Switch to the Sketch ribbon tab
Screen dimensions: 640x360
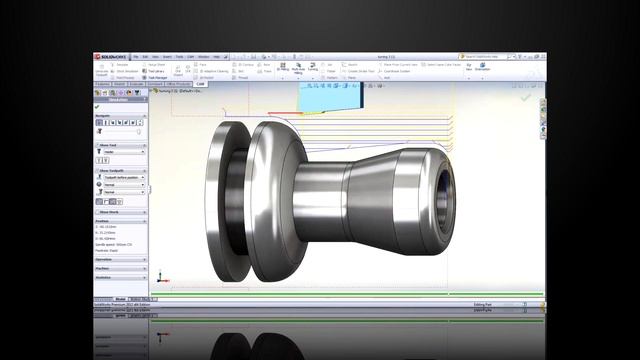120,84
